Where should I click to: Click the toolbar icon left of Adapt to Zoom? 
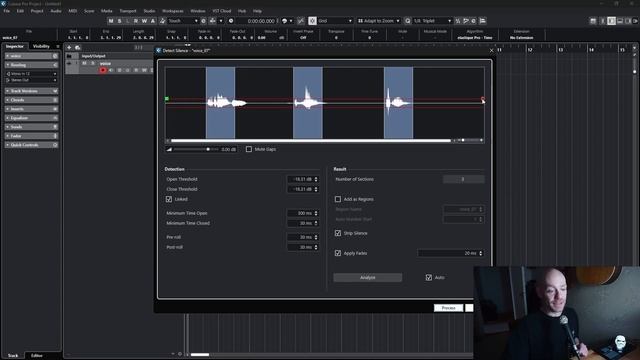point(360,21)
